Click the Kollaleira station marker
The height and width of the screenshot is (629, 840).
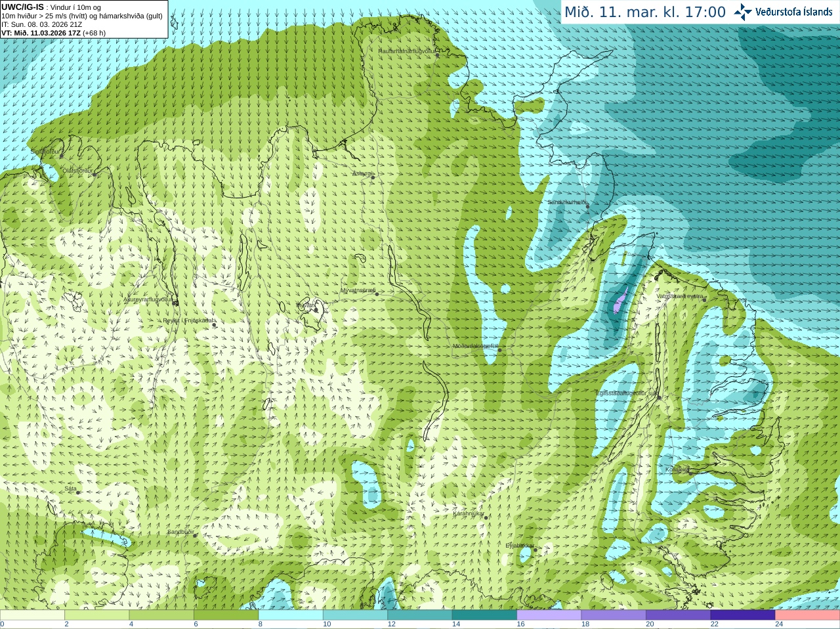pos(690,473)
